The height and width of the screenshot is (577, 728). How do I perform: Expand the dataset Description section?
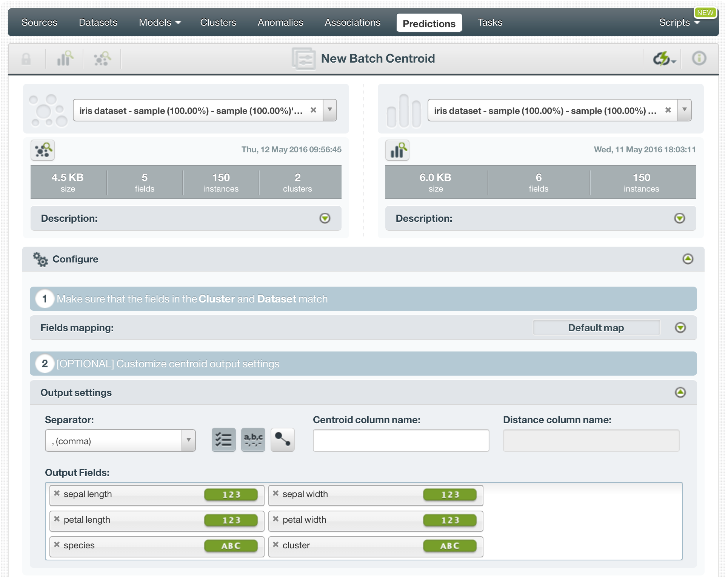[680, 218]
